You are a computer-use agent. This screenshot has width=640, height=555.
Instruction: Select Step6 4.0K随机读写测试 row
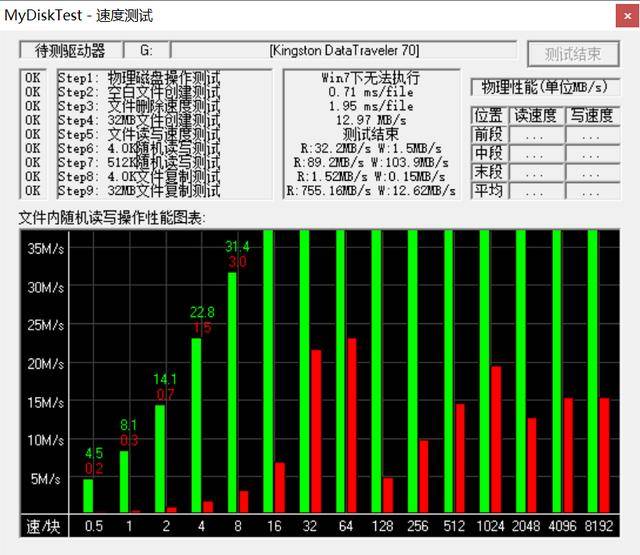pyautogui.click(x=139, y=148)
